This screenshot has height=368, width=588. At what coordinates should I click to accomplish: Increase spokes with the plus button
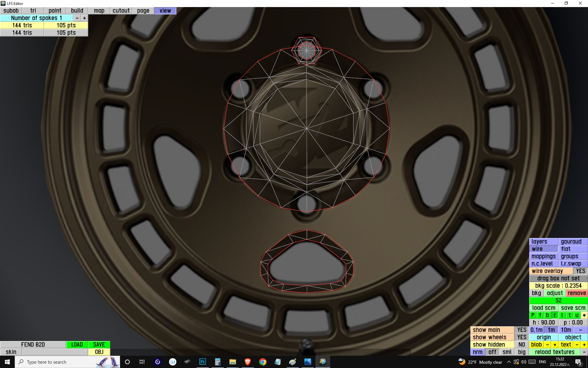(85, 18)
